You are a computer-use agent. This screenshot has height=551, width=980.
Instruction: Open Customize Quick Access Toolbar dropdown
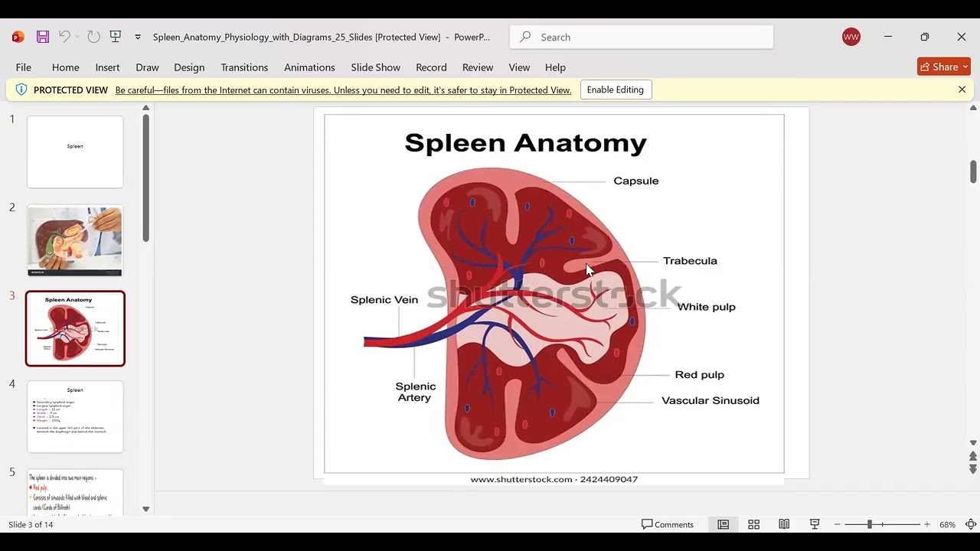pyautogui.click(x=138, y=37)
